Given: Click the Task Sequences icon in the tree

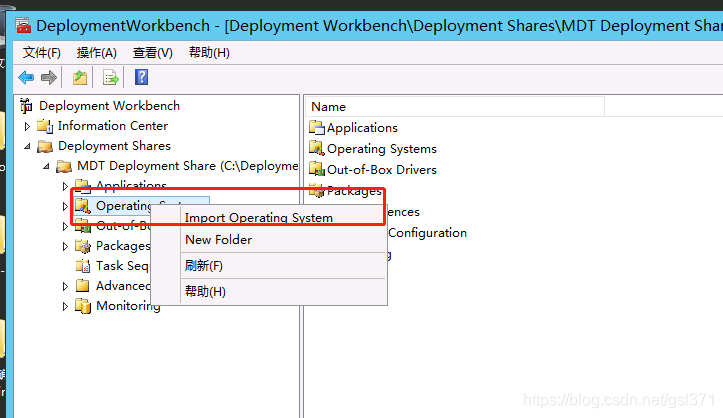Looking at the screenshot, I should pyautogui.click(x=83, y=266).
